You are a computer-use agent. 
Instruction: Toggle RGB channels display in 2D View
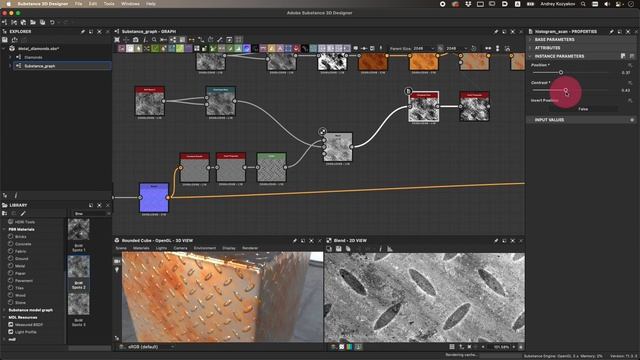(x=349, y=347)
